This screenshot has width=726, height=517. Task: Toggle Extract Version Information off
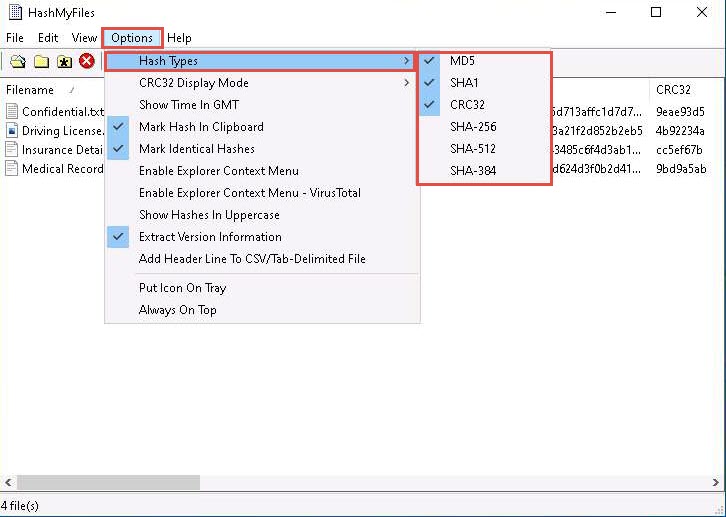210,237
